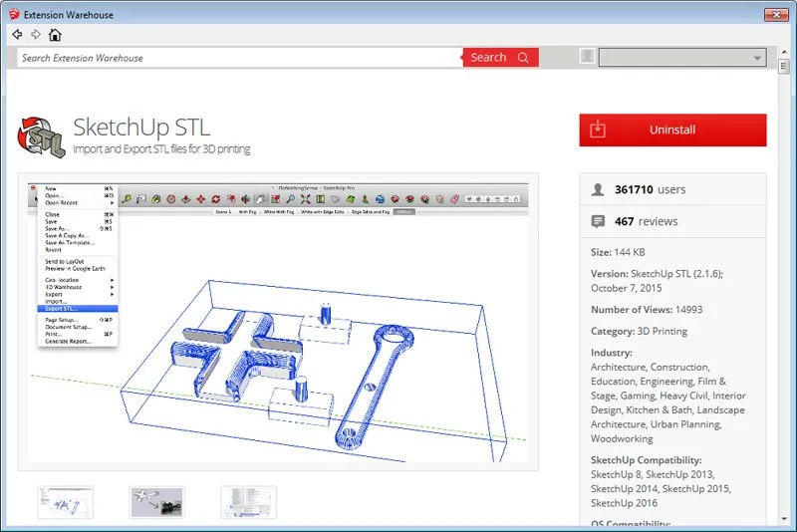
Task: Click the 467 reviews text
Action: pyautogui.click(x=646, y=221)
